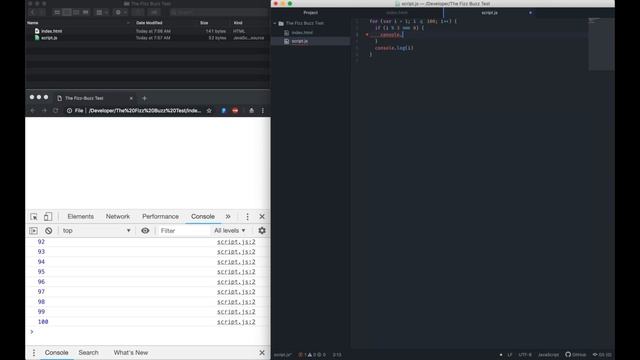
Task: Collapse The Fizz Buzz Test folder in Atom
Action: (x=275, y=24)
